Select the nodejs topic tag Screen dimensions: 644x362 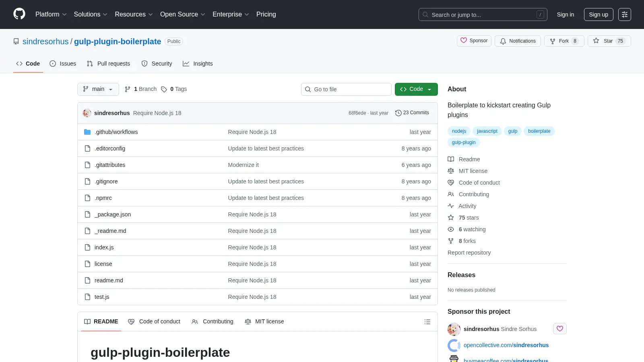(x=459, y=131)
